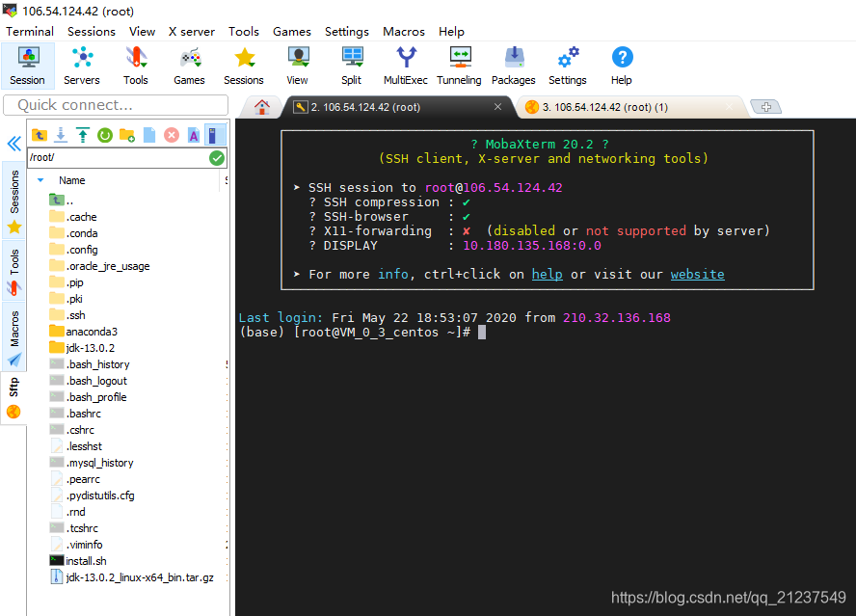Click the Split toolbar icon
Viewport: 856px width, 616px height.
[352, 67]
